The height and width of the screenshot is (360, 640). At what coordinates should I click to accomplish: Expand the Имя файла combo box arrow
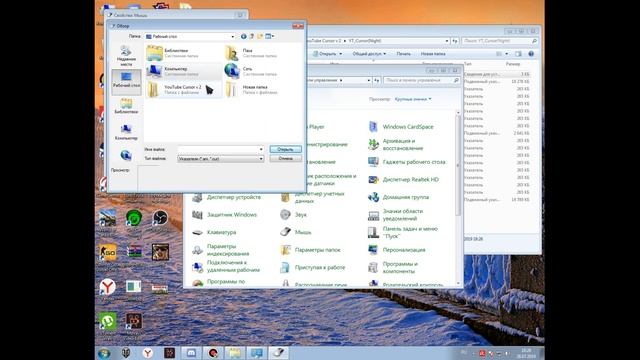point(261,149)
